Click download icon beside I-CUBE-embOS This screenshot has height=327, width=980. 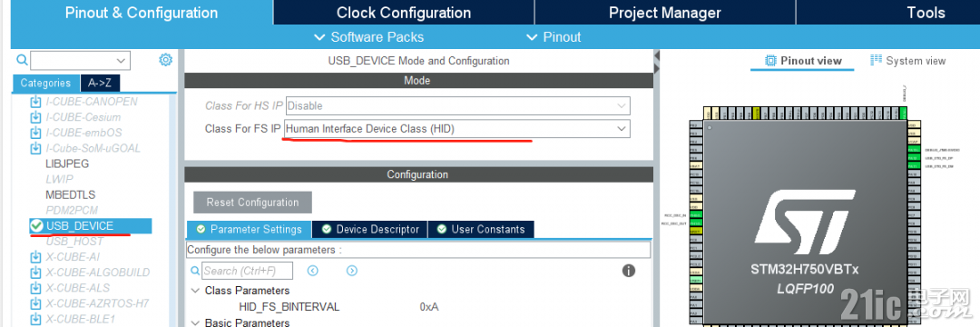point(36,133)
